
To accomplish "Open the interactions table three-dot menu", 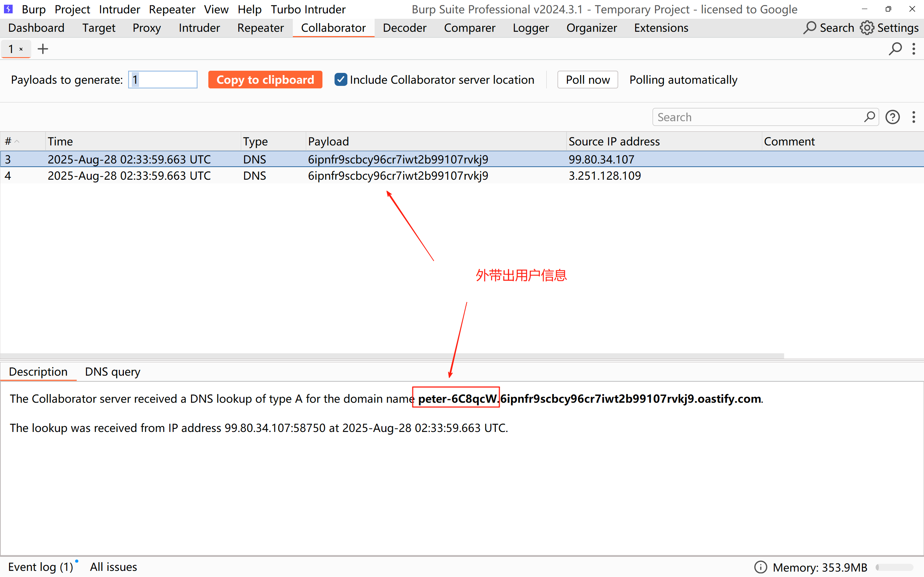I will [x=914, y=117].
